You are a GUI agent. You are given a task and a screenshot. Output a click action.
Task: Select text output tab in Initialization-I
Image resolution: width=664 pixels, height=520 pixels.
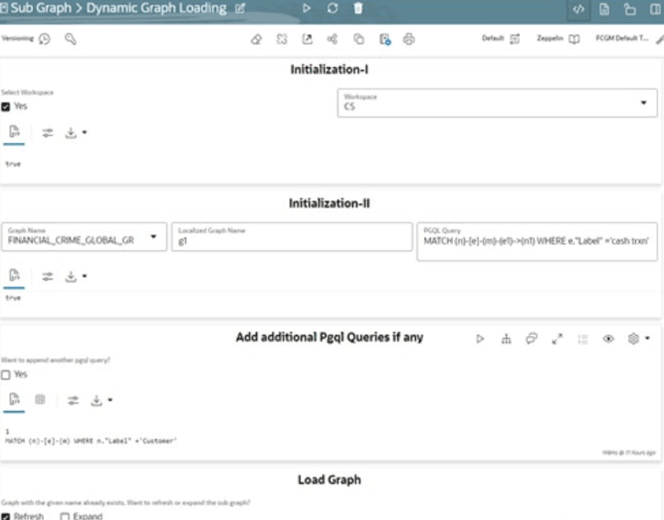click(x=14, y=132)
